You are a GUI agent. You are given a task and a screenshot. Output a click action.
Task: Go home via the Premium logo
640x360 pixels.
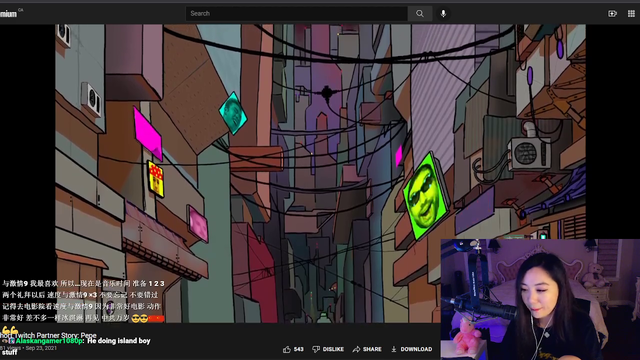[x=9, y=14]
